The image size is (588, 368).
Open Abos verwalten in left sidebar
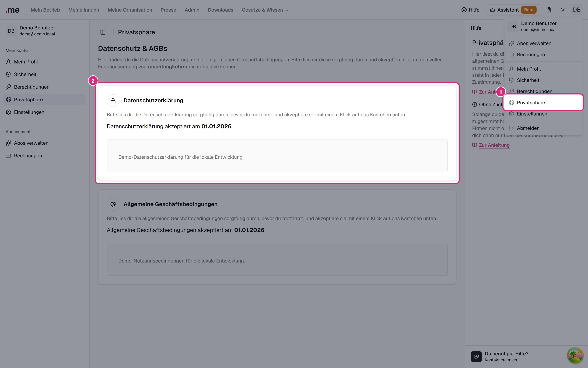point(44,143)
